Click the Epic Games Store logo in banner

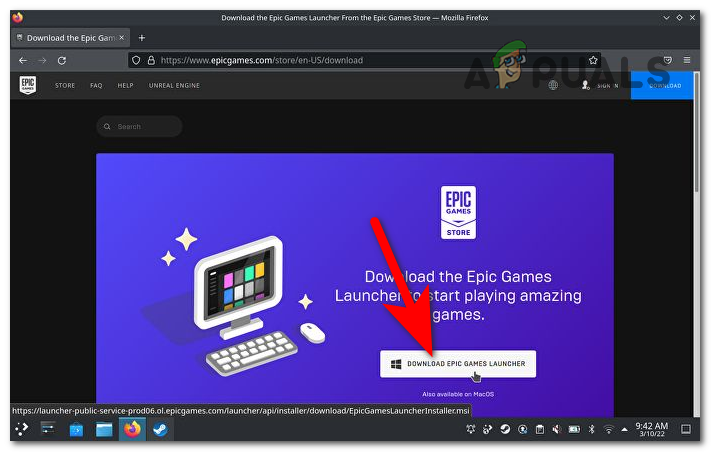click(x=458, y=212)
